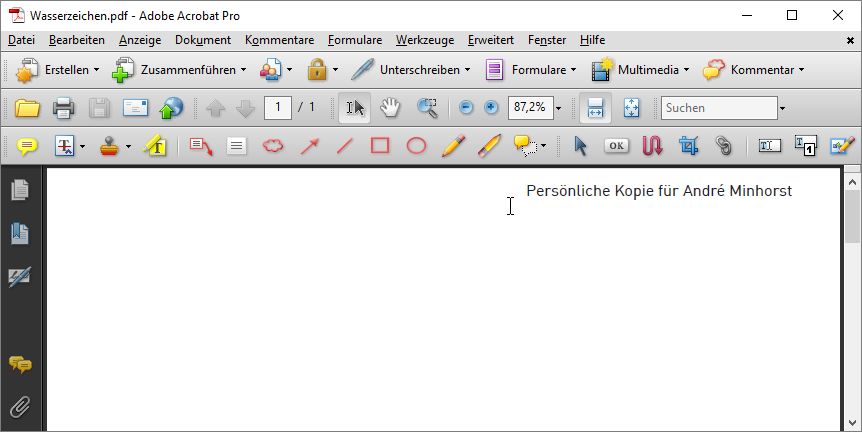Screen dimensions: 862x432
Task: Open the Bearbeiten menu
Action: point(76,40)
